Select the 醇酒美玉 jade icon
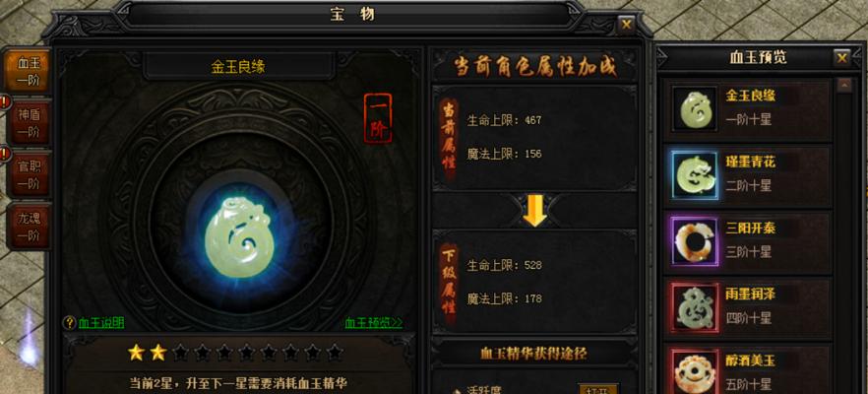Image resolution: width=868 pixels, height=394 pixels. 694,371
